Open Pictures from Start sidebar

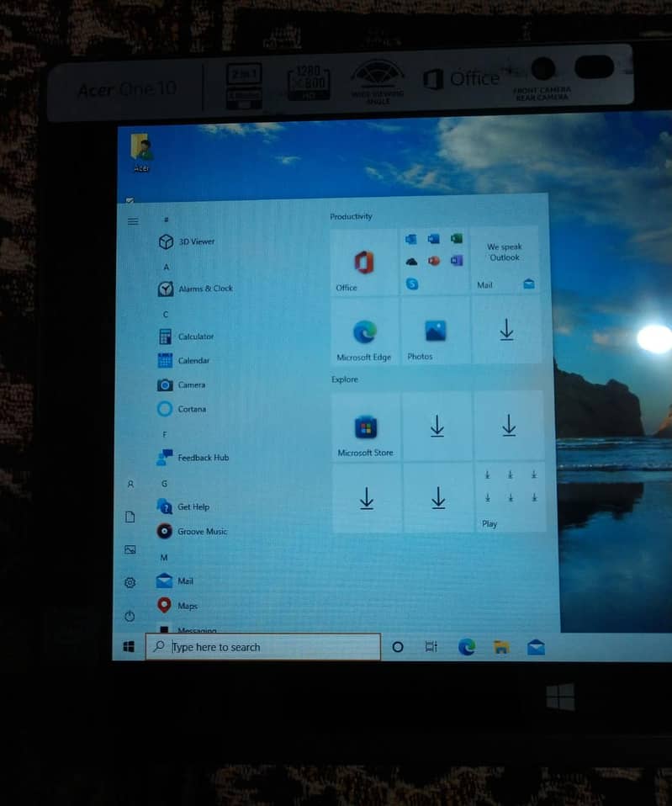pos(130,549)
